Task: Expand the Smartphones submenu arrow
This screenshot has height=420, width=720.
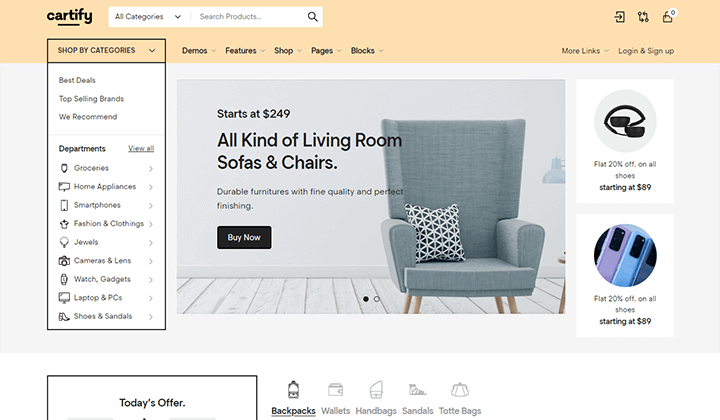Action: (151, 206)
